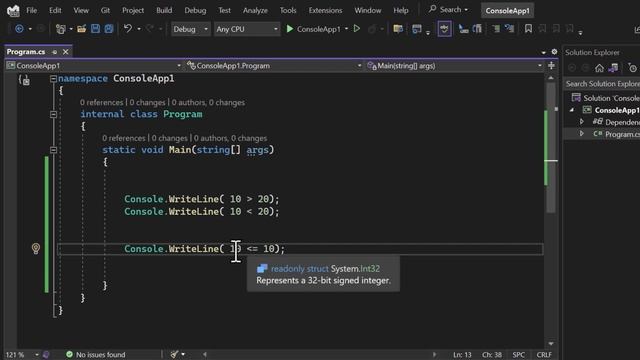
Task: Collapse the internal class Program block
Action: [x=53, y=114]
